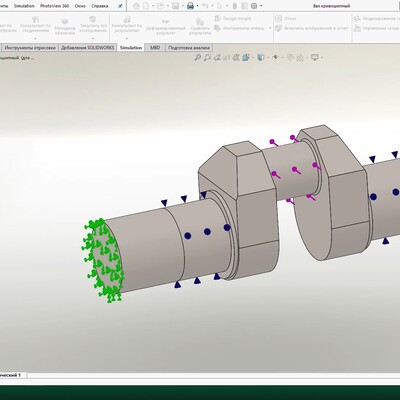
Task: Click Zoom to Fit magnifier in view toolbar
Action: [198, 58]
